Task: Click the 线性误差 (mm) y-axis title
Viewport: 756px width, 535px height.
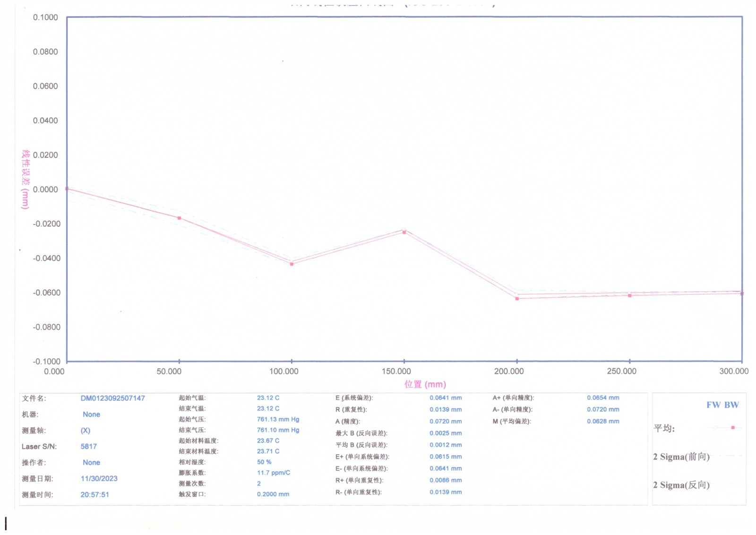Action: point(26,180)
